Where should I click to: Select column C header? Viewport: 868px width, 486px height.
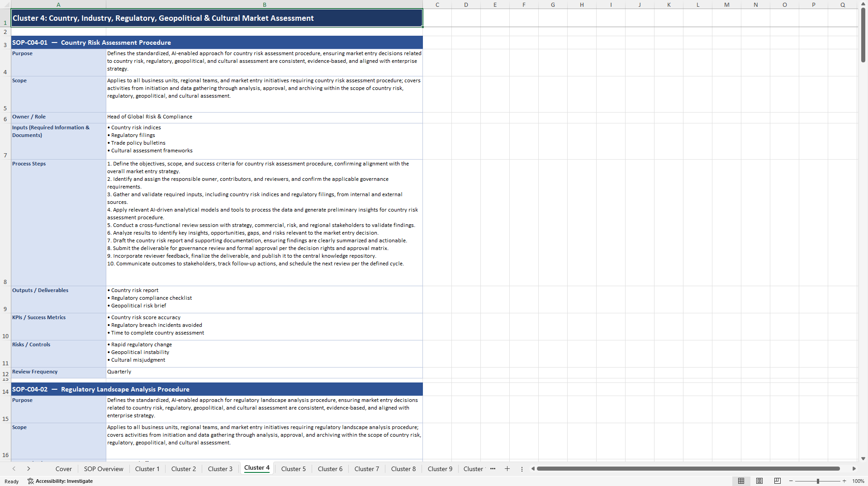point(437,5)
